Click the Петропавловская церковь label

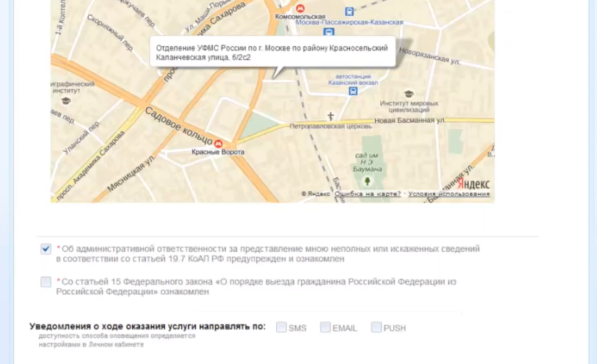(x=331, y=127)
